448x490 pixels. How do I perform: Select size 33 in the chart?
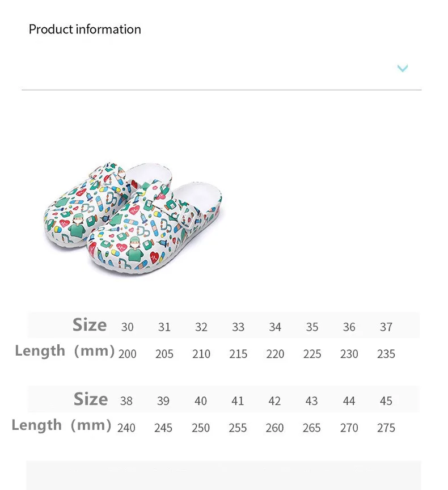coord(238,327)
